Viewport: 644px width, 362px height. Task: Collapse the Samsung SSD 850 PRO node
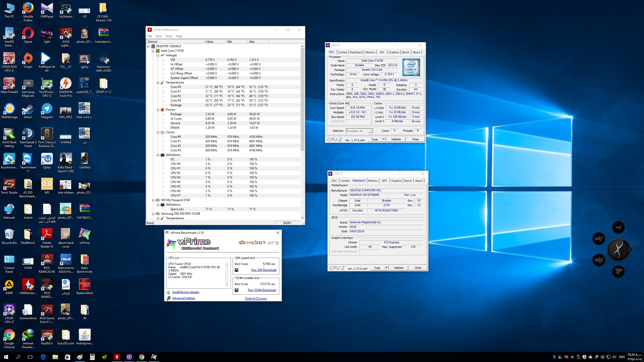pyautogui.click(x=153, y=214)
